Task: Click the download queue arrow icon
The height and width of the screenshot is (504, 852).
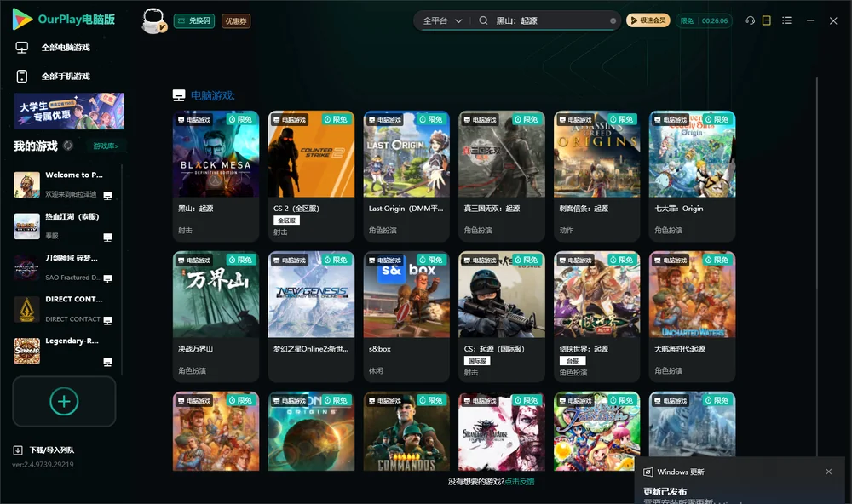Action: click(18, 450)
